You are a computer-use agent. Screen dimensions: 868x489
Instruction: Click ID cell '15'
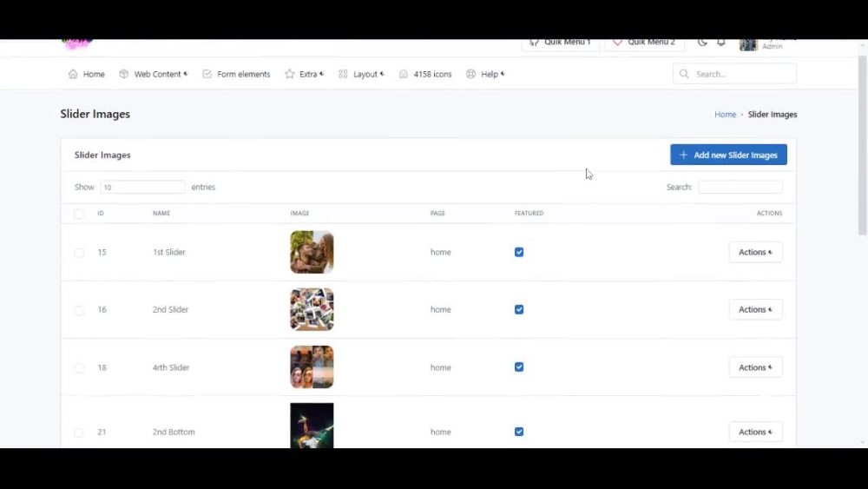(102, 252)
